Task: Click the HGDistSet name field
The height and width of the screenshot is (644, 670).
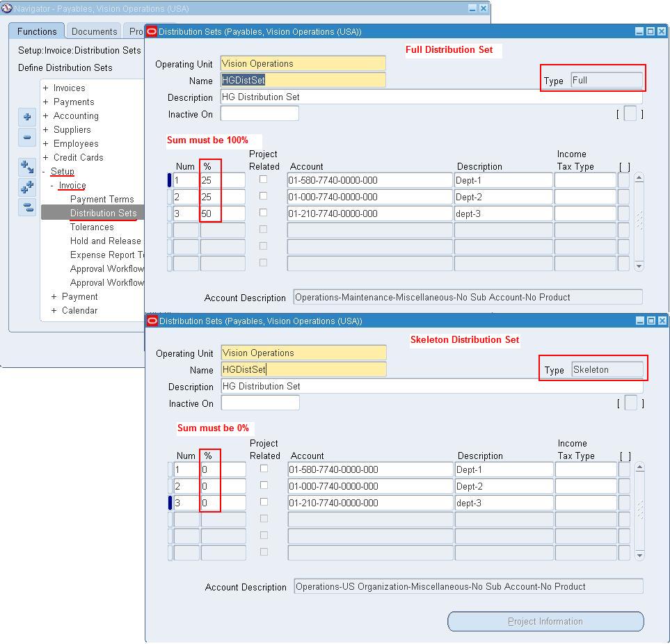Action: coord(303,80)
